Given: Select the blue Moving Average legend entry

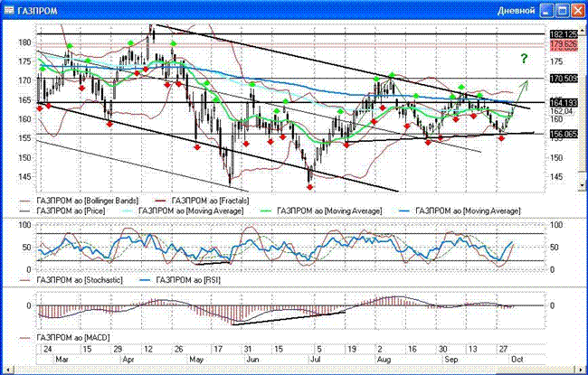Looking at the screenshot, I should click(460, 211).
